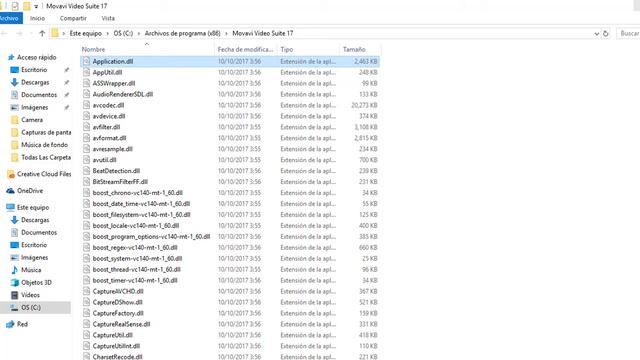
Task: Switch to the Inicio tab
Action: coord(37,18)
